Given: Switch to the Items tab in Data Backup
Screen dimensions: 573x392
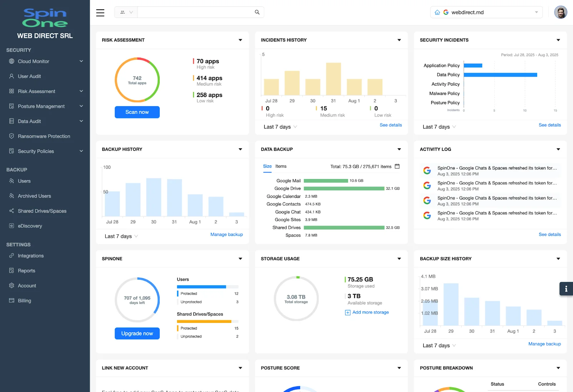Looking at the screenshot, I should point(281,166).
